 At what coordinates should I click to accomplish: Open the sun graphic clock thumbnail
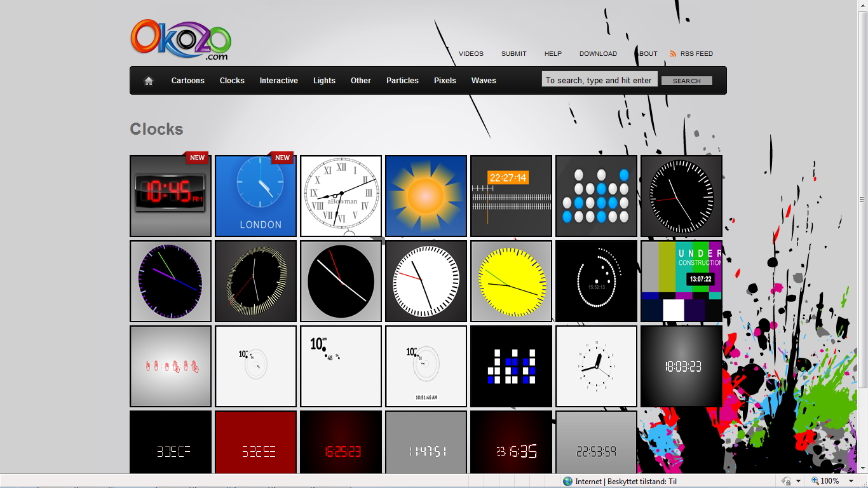point(426,196)
